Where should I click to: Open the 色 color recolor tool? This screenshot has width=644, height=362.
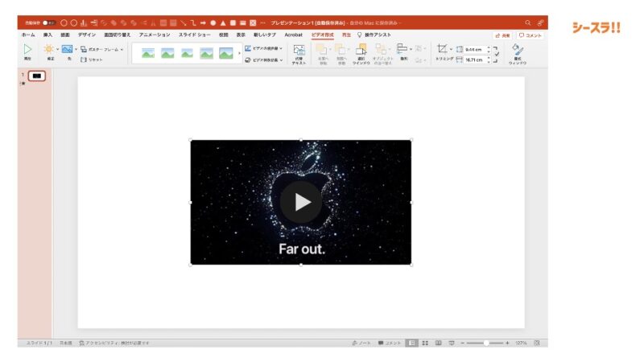pyautogui.click(x=68, y=52)
